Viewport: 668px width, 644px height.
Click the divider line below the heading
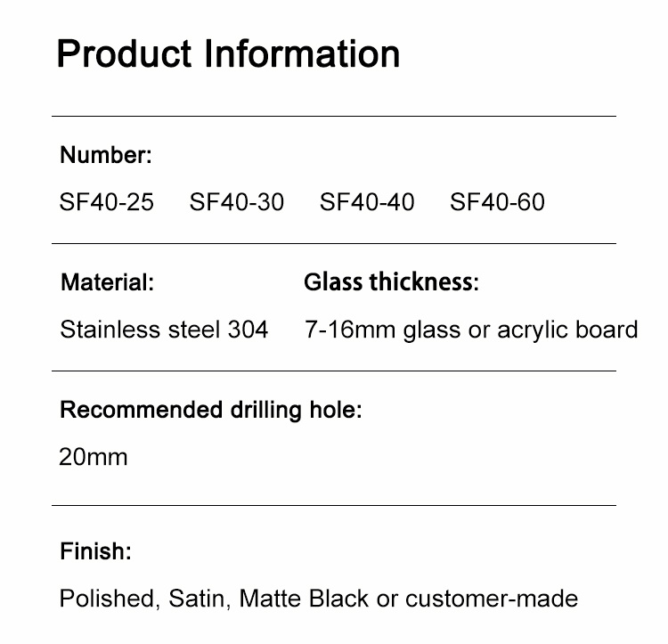[334, 116]
